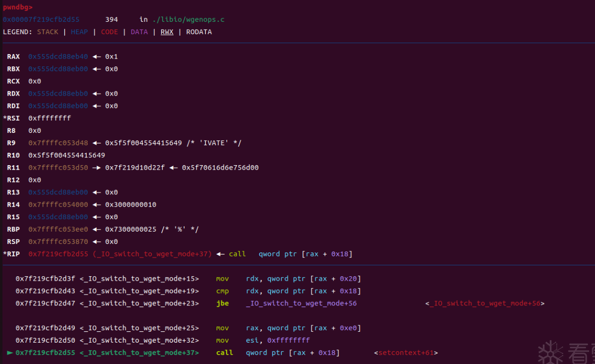This screenshot has height=364, width=595.
Task: Click the snowflake watermark logo
Action: (549, 352)
